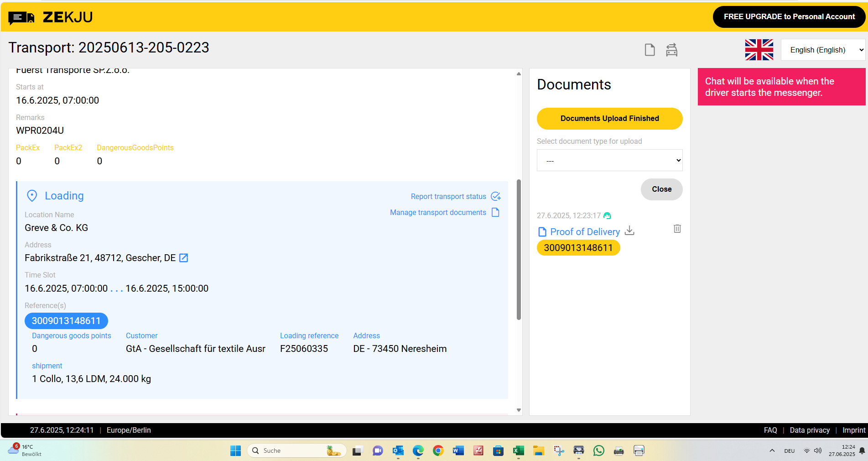Open Google Chrome from the taskbar
Image resolution: width=868 pixels, height=461 pixels.
click(438, 451)
